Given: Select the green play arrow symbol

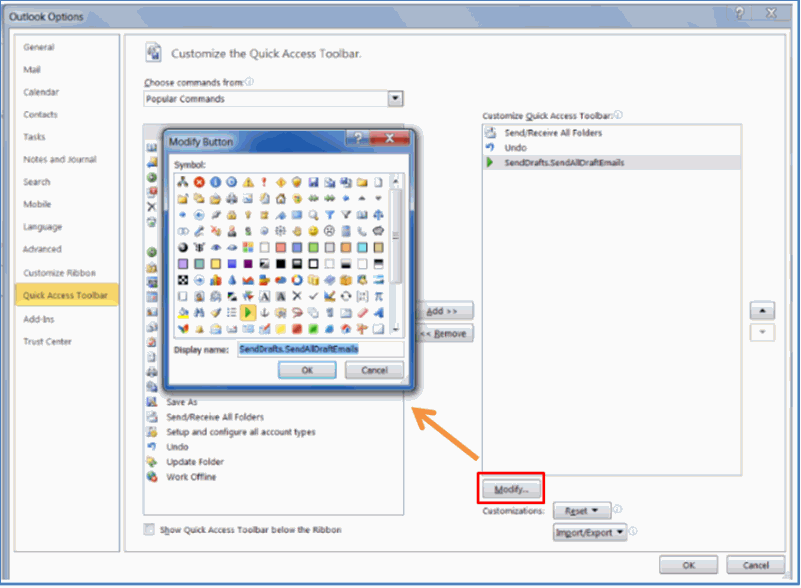Looking at the screenshot, I should click(x=248, y=312).
